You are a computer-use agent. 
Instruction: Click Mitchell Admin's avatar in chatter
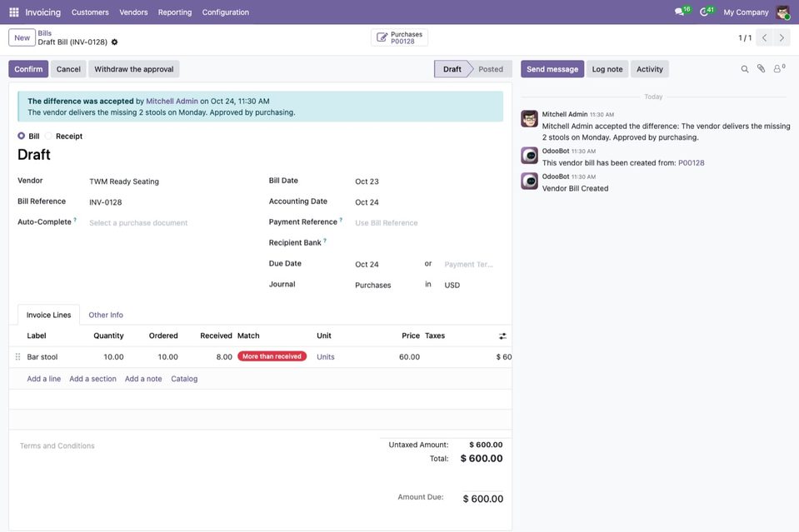tap(529, 118)
